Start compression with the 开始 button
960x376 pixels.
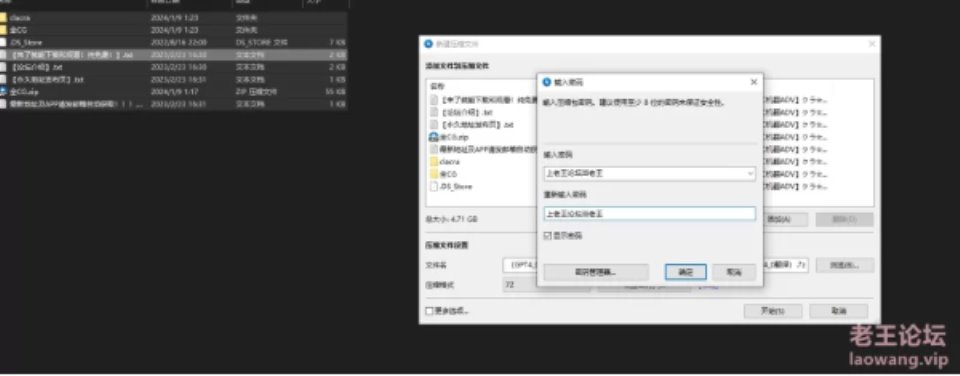click(x=773, y=311)
